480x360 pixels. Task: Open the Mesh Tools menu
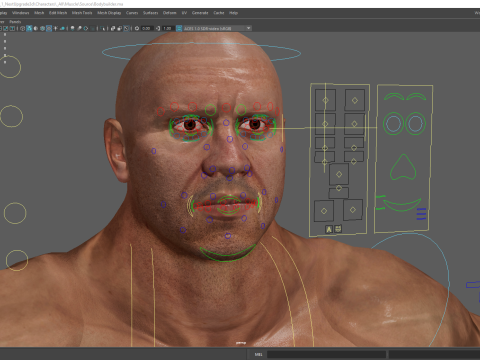tap(82, 13)
